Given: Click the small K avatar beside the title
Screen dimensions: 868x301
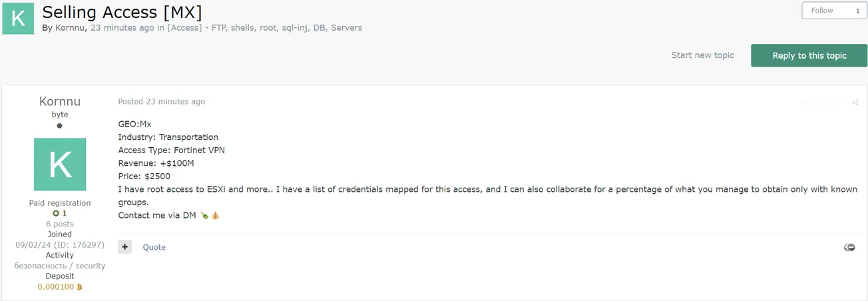Looking at the screenshot, I should 19,18.
